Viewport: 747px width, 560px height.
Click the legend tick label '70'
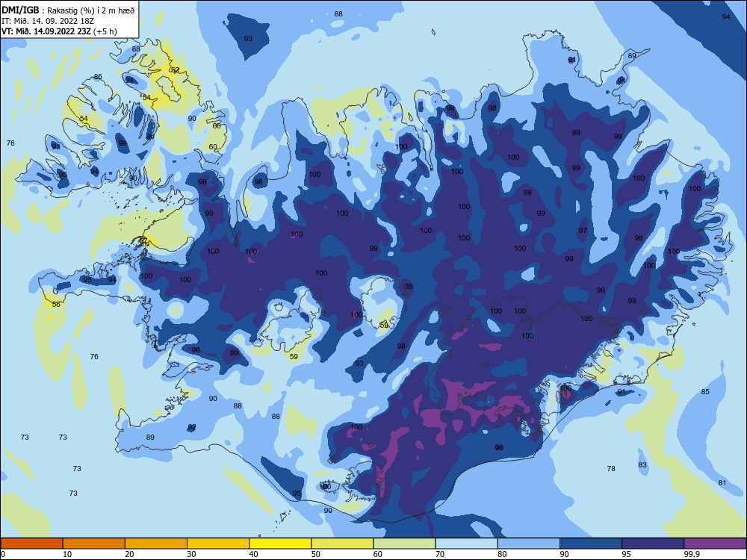click(x=440, y=554)
